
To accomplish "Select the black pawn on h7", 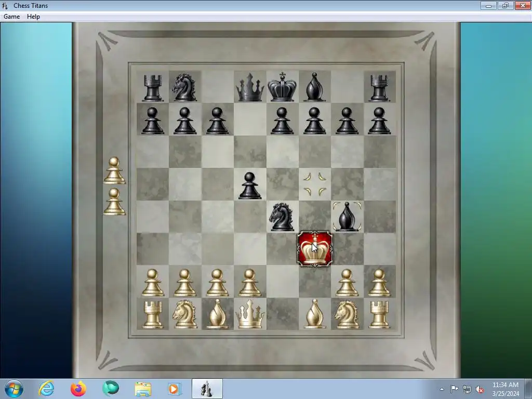I will (379, 121).
